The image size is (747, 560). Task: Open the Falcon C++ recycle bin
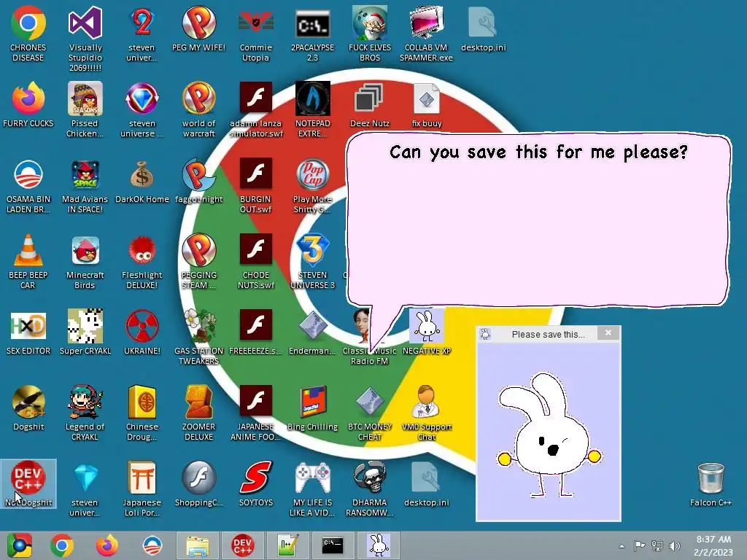(x=711, y=478)
